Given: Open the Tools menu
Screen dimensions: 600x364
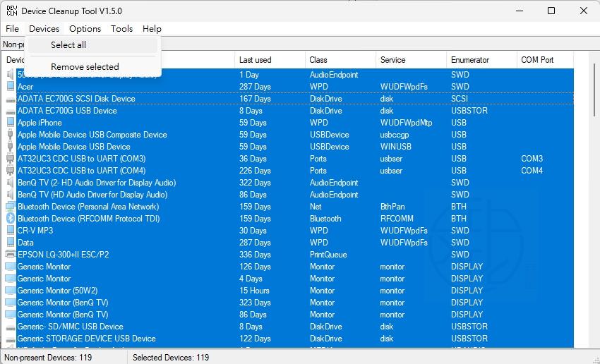Looking at the screenshot, I should tap(121, 29).
